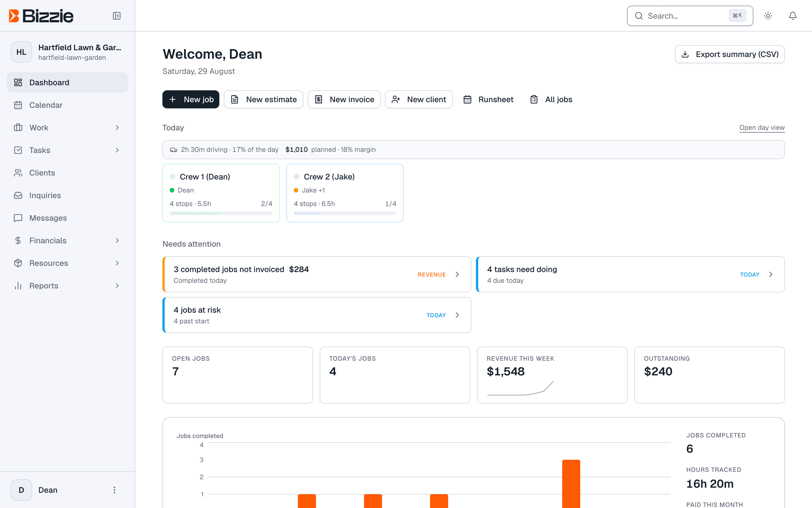812x508 pixels.
Task: Open the 4 jobs at risk alert
Action: coord(317,315)
